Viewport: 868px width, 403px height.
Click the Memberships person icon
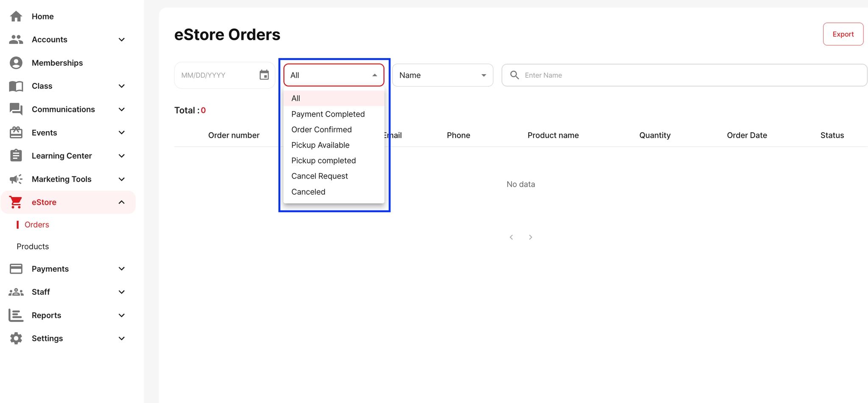click(x=16, y=63)
